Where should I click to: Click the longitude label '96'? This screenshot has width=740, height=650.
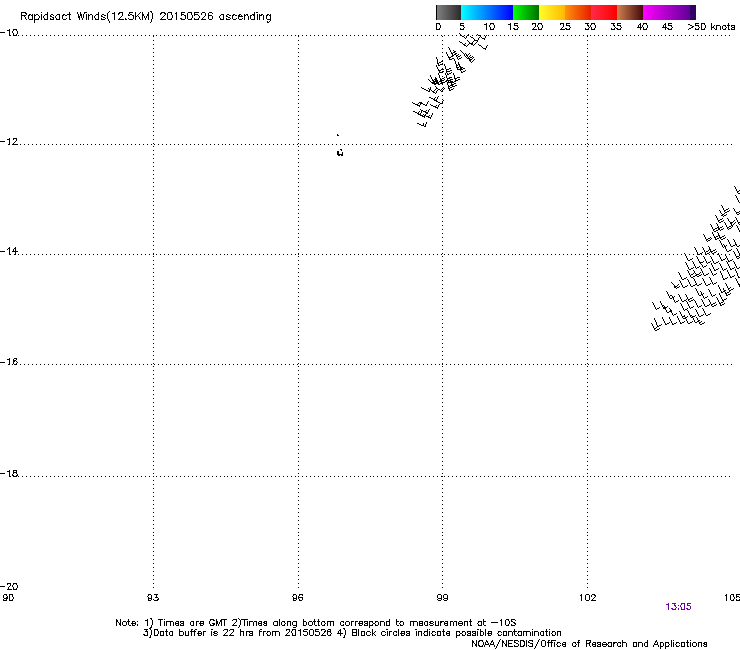point(297,598)
